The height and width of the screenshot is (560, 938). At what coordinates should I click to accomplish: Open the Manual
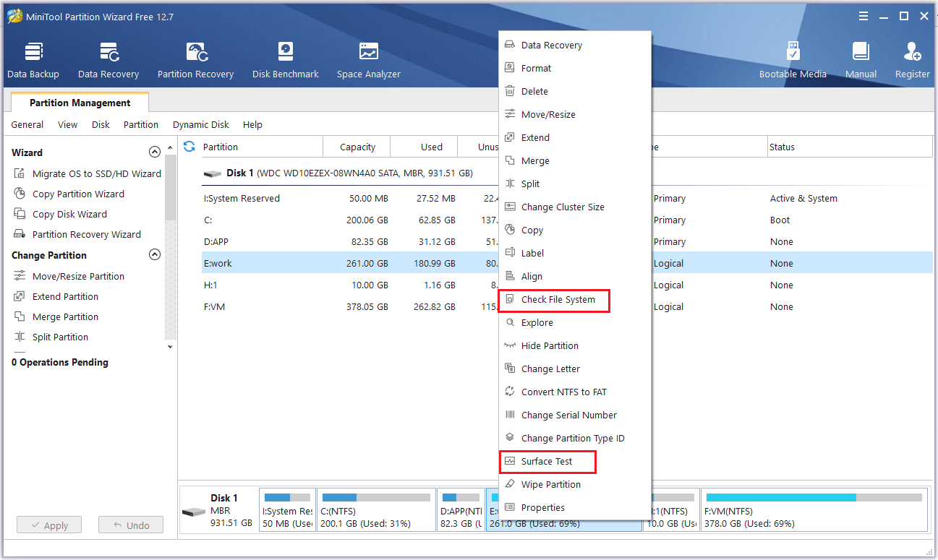click(x=861, y=60)
